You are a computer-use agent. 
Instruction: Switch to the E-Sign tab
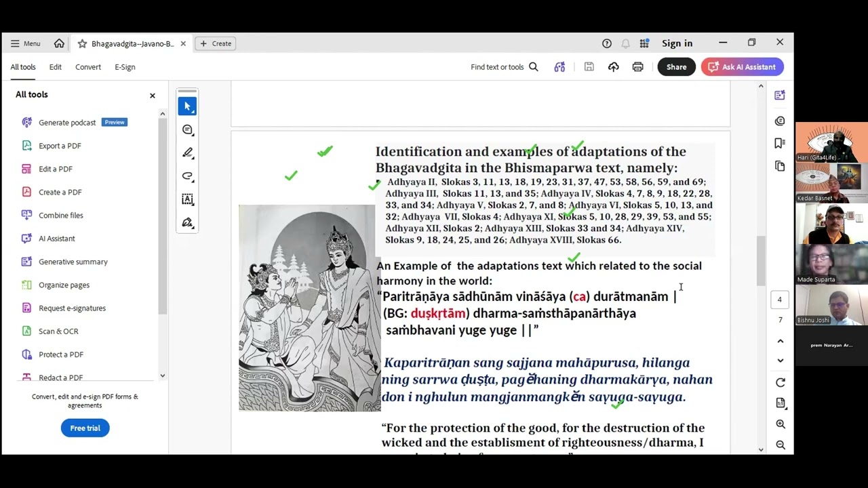click(x=125, y=67)
